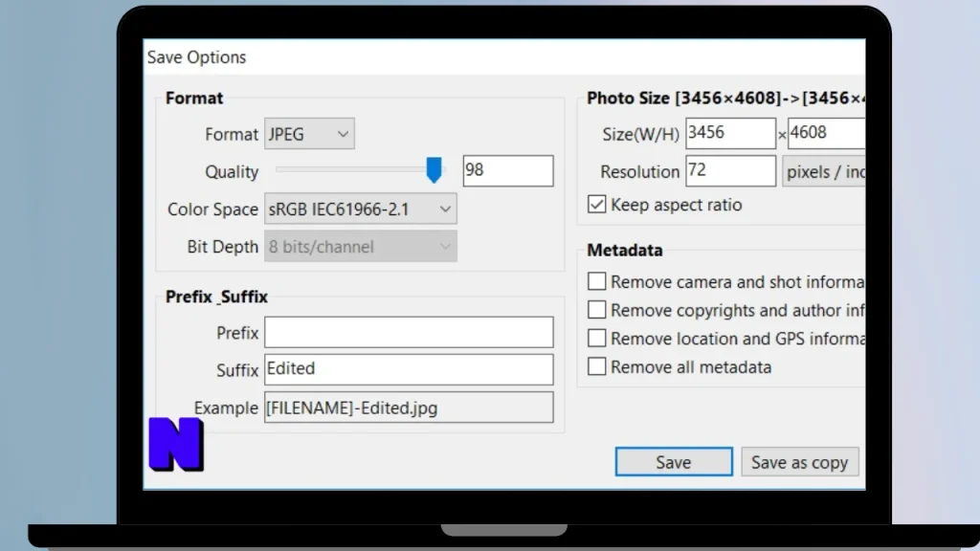This screenshot has width=980, height=551.
Task: Click the Save as copy button
Action: tap(800, 462)
